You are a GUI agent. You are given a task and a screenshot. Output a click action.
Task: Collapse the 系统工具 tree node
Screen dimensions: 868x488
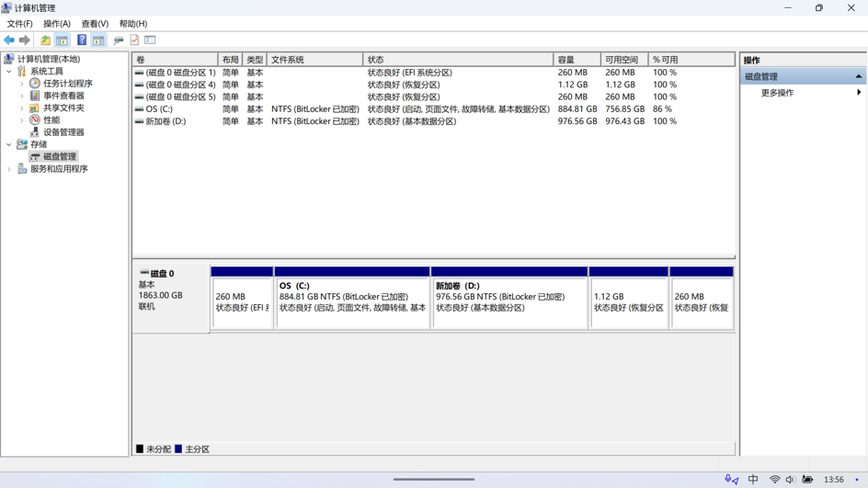tap(9, 72)
